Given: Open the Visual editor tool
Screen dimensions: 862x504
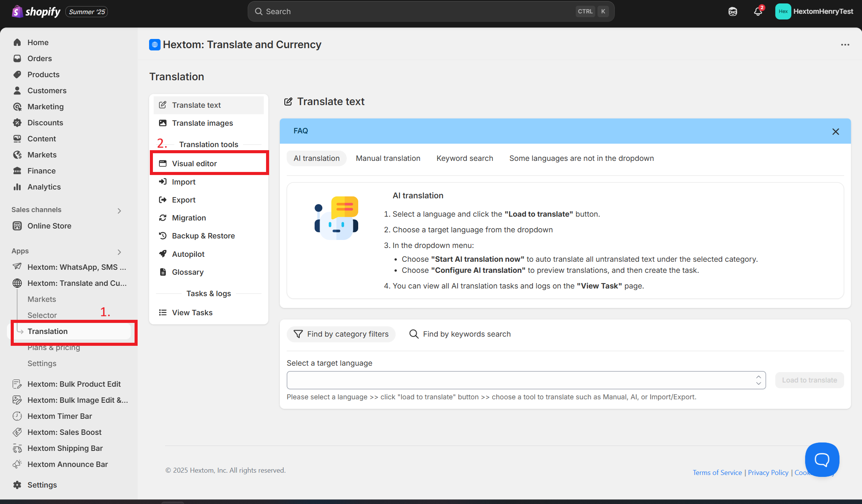Looking at the screenshot, I should pyautogui.click(x=208, y=164).
